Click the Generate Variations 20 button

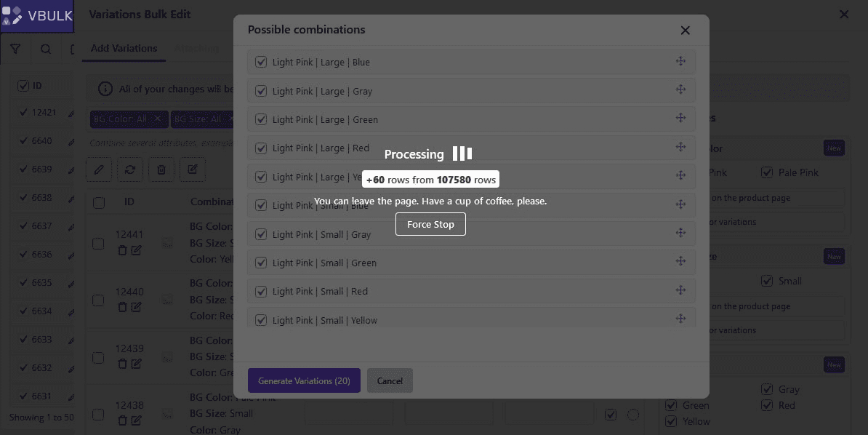[304, 380]
